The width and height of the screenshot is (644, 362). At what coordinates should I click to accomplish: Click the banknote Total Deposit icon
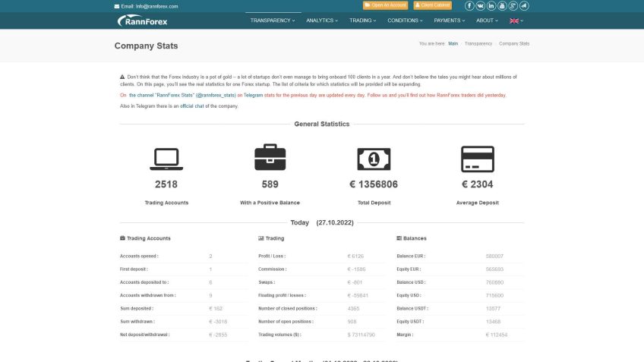[374, 159]
